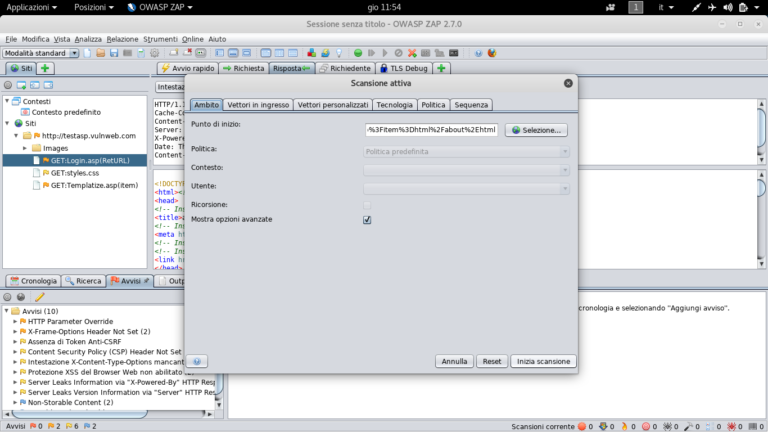Image resolution: width=768 pixels, height=432 pixels.
Task: Open the Modalità standard dropdown
Action: click(40, 52)
